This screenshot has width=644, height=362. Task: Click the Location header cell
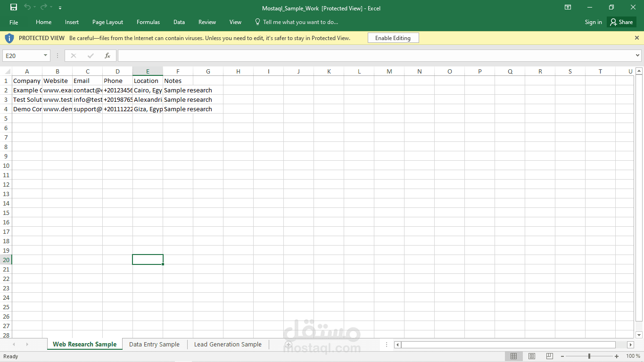[148, 81]
